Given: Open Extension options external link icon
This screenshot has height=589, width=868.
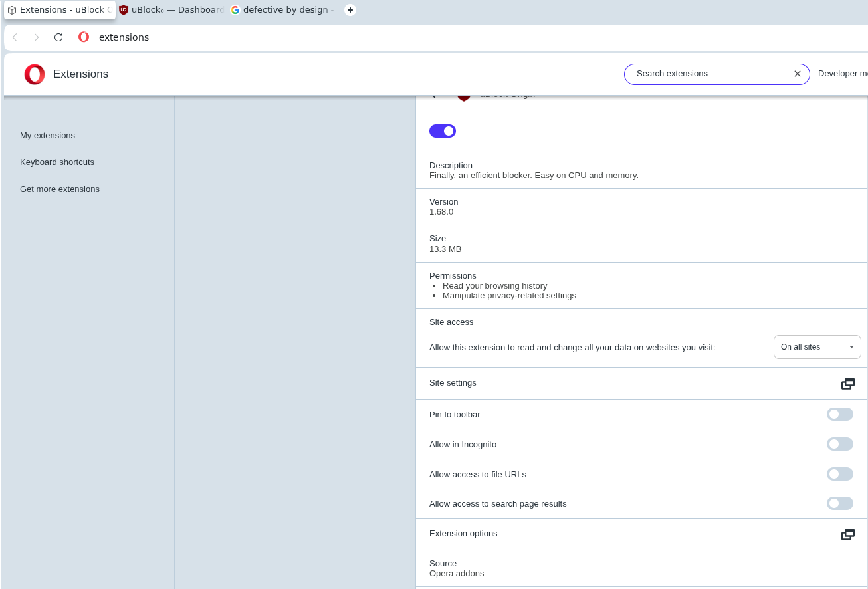Looking at the screenshot, I should point(847,534).
